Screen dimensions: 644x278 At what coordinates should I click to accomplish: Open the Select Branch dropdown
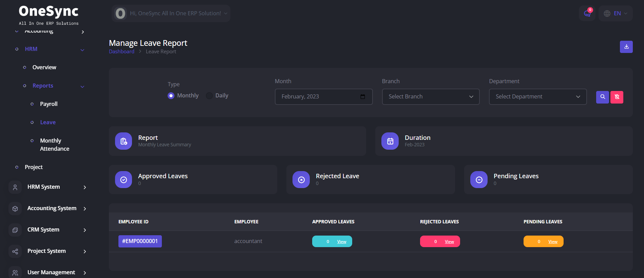point(431,97)
